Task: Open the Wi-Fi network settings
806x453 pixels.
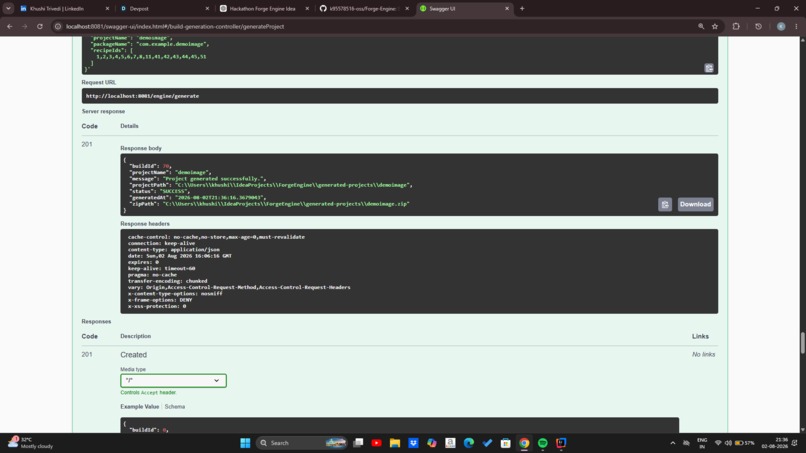Action: point(718,443)
